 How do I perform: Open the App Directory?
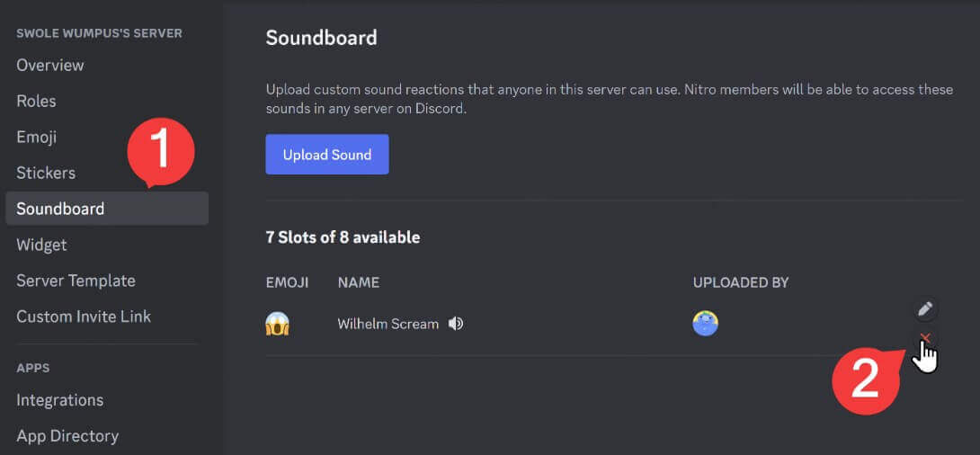click(x=67, y=435)
